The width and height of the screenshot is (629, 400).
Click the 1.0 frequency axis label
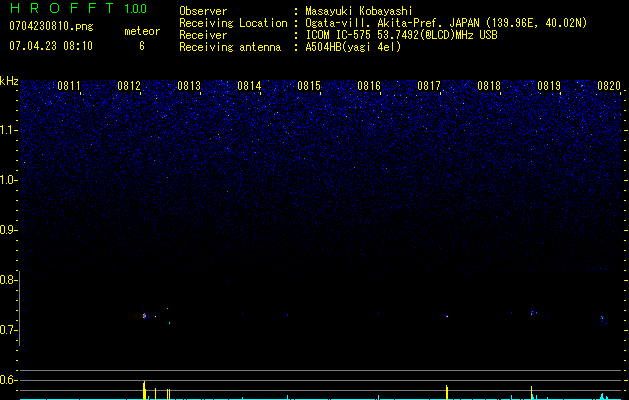pyautogui.click(x=9, y=180)
